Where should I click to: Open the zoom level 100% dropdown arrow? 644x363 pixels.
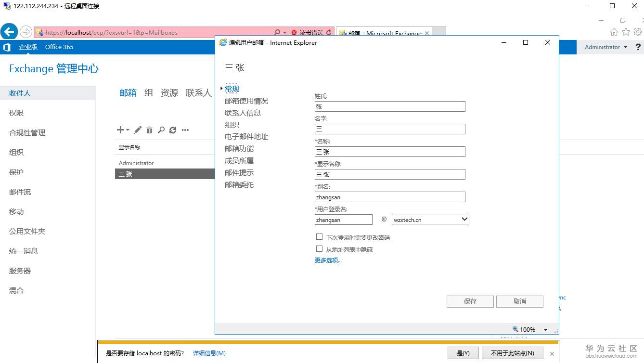coord(545,330)
